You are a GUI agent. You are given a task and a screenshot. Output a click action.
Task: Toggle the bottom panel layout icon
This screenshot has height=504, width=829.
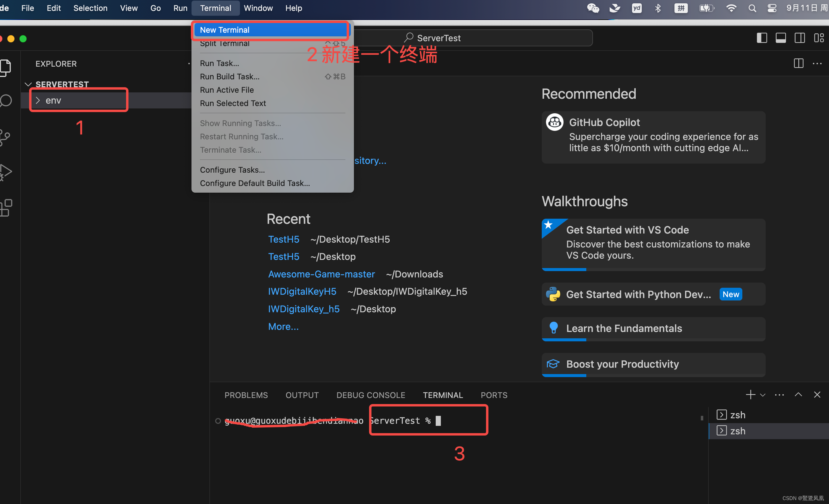click(x=781, y=38)
